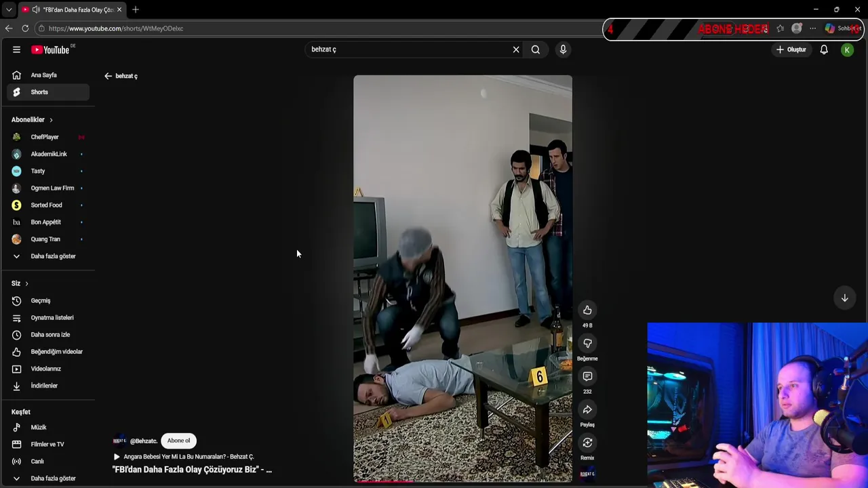
Task: Open a new browser tab with plus
Action: 136,9
